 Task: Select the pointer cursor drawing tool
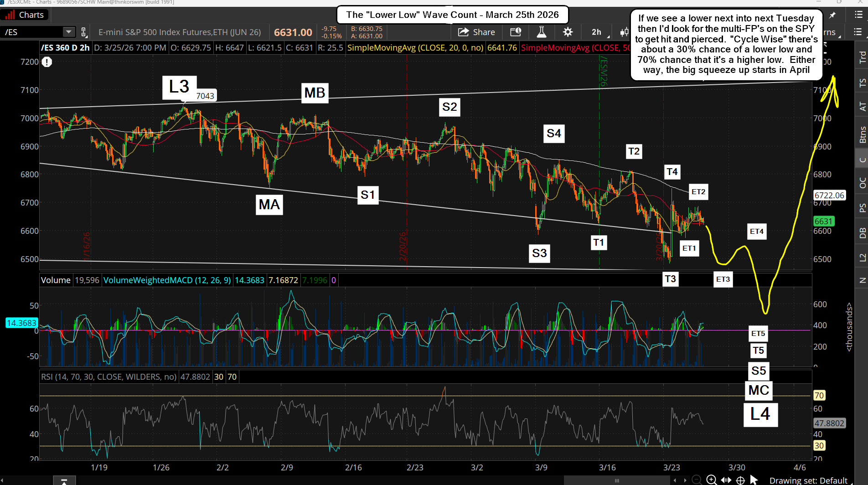pyautogui.click(x=754, y=480)
